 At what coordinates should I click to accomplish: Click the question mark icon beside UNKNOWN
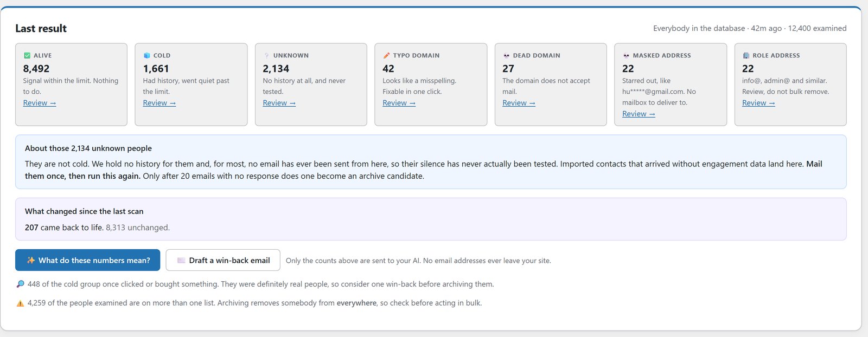[267, 55]
